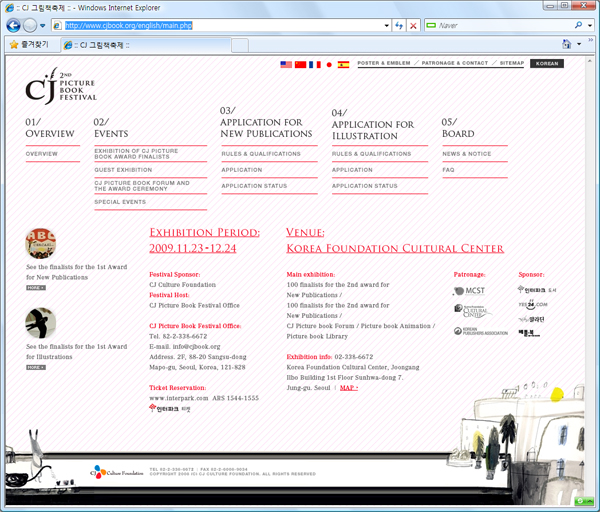Expand the Home button dropdown arrow
Screen dimensions: 600x512
coord(579,44)
